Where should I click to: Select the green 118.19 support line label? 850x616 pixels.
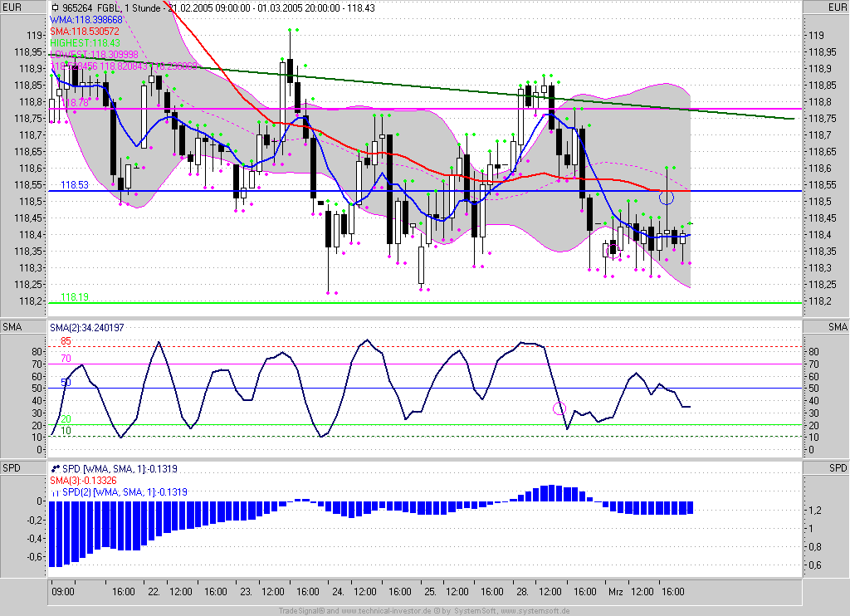(x=74, y=297)
